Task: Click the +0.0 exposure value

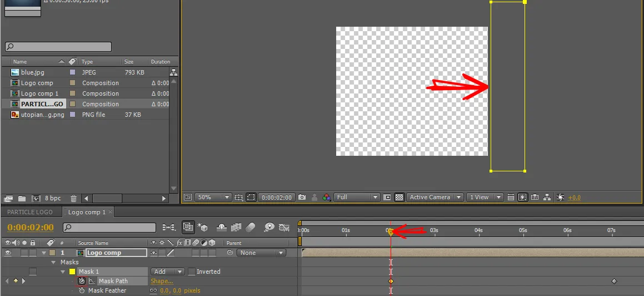Action: click(574, 198)
